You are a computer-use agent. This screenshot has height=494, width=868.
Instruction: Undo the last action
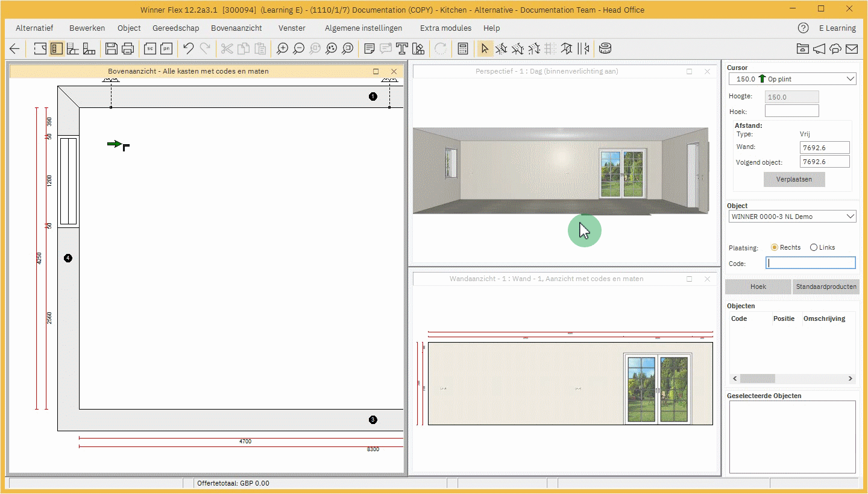point(189,49)
